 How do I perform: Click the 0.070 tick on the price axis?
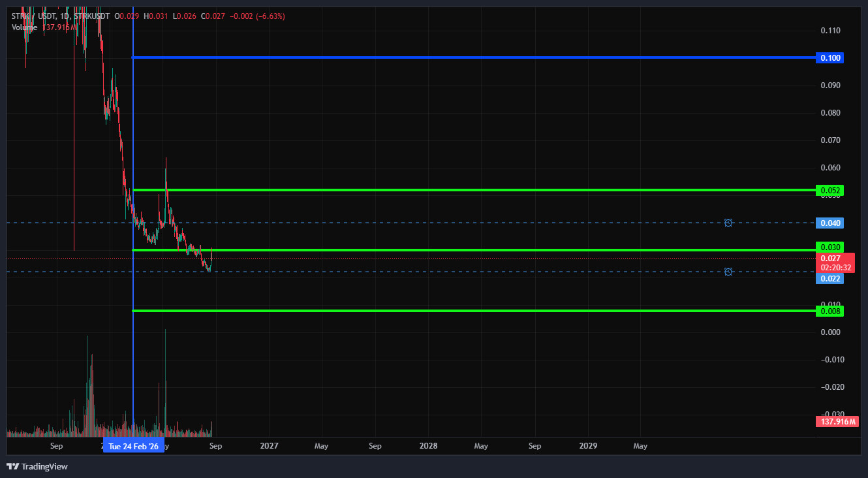(x=830, y=140)
